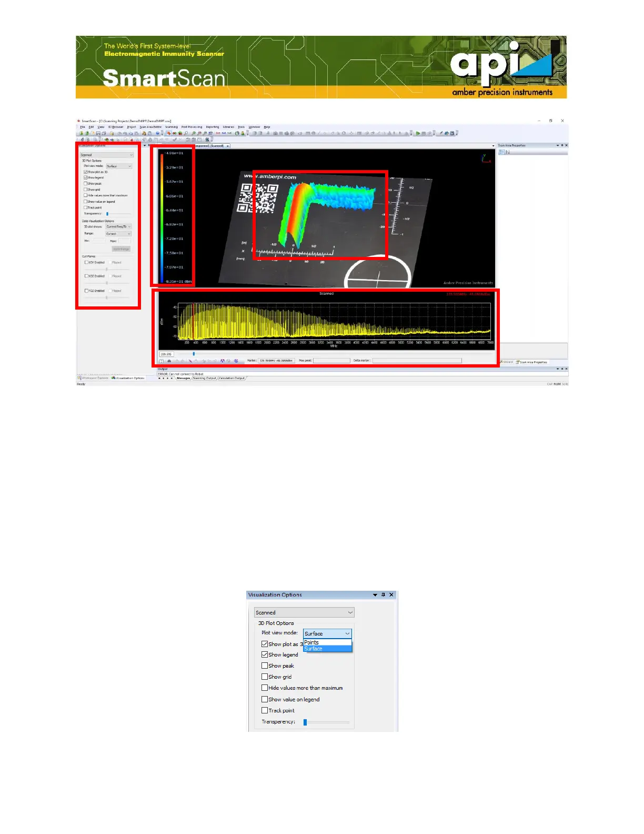
Task: Click the red marker line on the spectrum plot
Action: [193, 321]
